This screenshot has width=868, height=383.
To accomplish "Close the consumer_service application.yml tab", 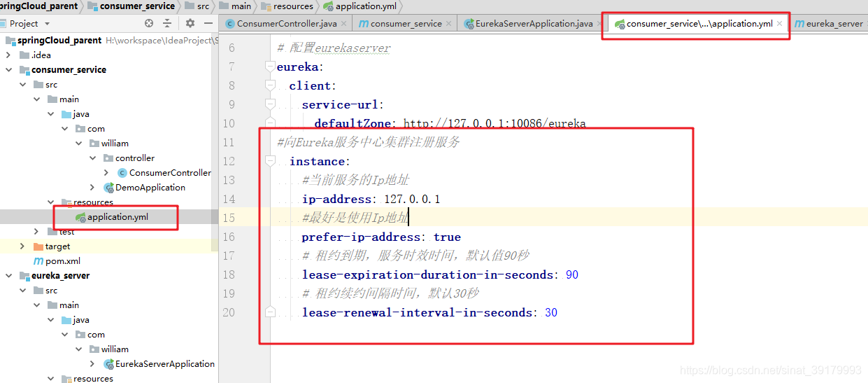I will 779,24.
